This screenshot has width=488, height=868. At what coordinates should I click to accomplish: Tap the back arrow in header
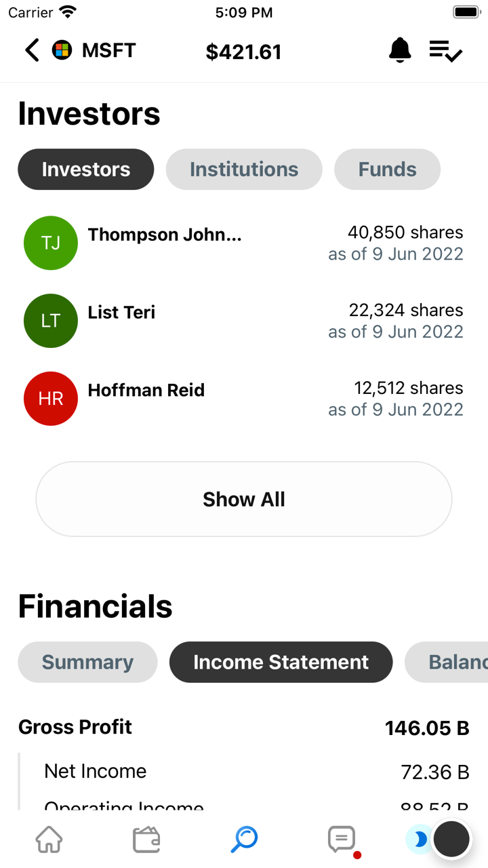[x=32, y=51]
